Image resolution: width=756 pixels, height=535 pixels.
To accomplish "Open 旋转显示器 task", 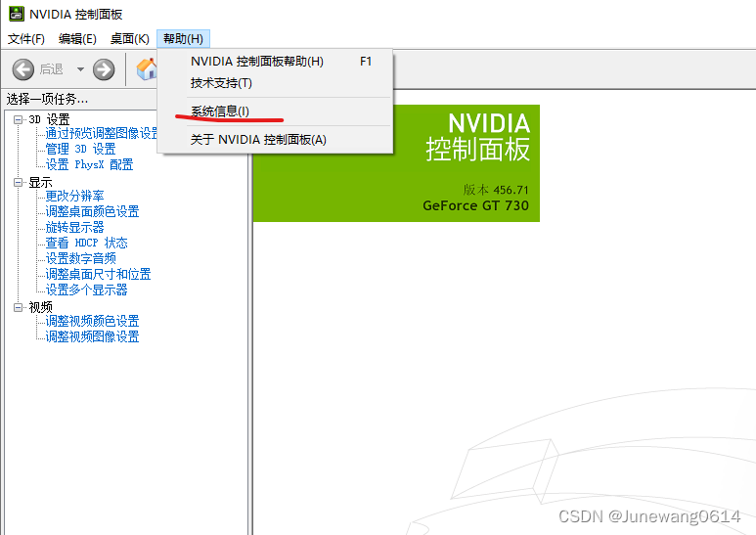I will pyautogui.click(x=74, y=228).
